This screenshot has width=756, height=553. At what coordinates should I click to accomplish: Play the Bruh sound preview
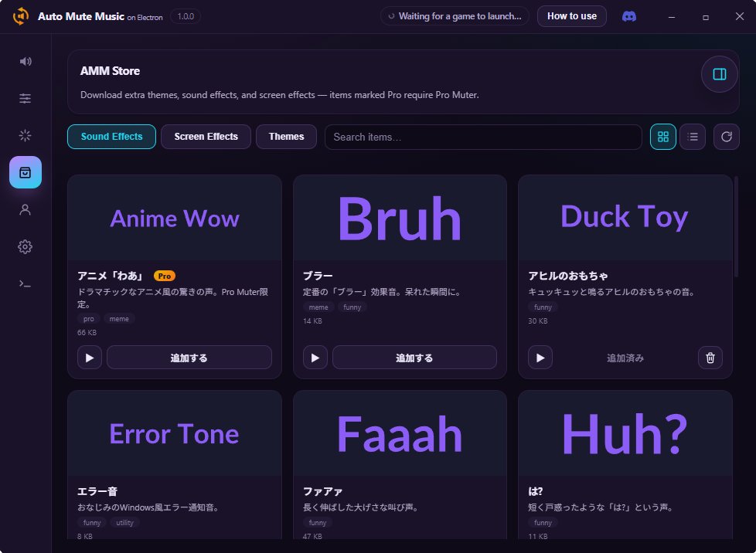[315, 358]
